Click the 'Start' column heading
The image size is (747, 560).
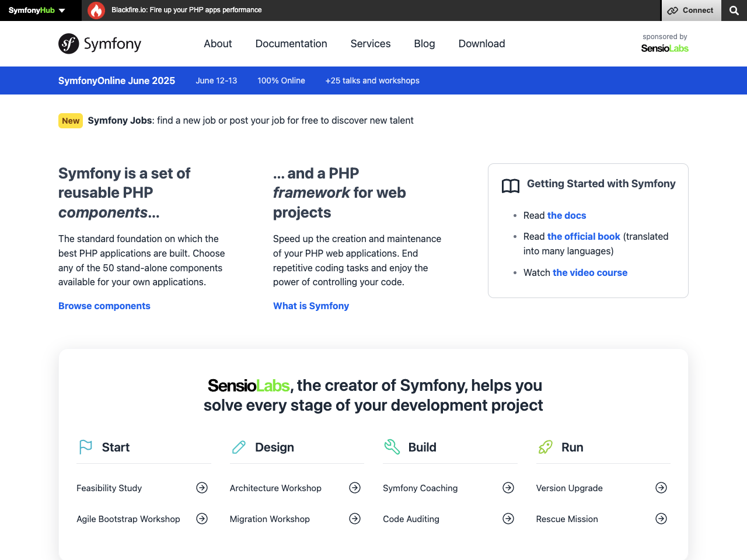tap(116, 447)
